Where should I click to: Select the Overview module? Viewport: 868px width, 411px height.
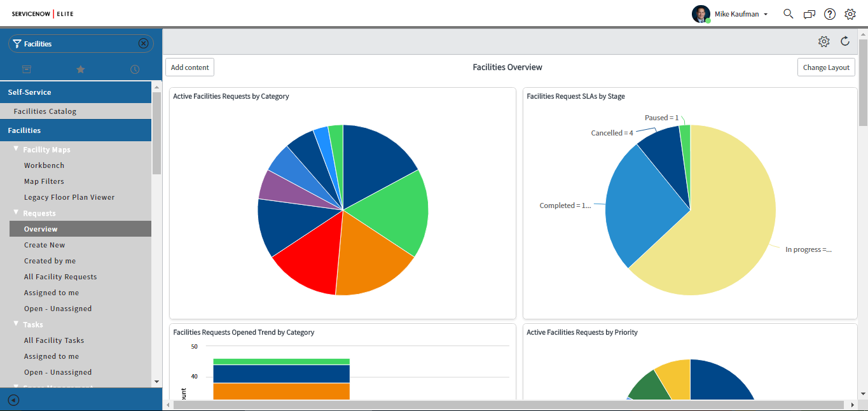pyautogui.click(x=80, y=229)
